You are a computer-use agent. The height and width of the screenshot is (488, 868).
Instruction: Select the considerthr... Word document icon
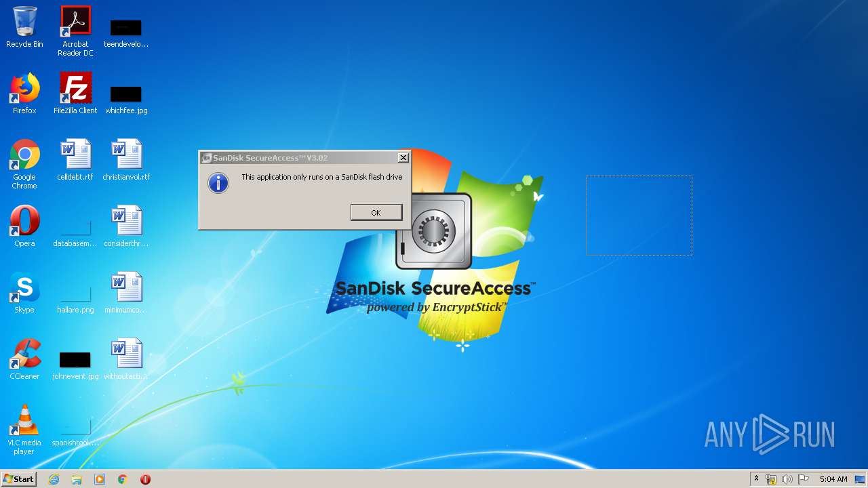[126, 226]
